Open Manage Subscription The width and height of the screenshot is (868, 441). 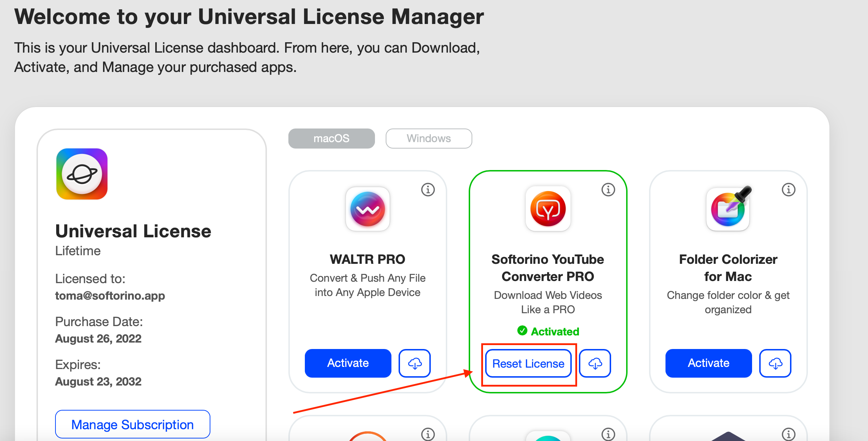pos(132,425)
